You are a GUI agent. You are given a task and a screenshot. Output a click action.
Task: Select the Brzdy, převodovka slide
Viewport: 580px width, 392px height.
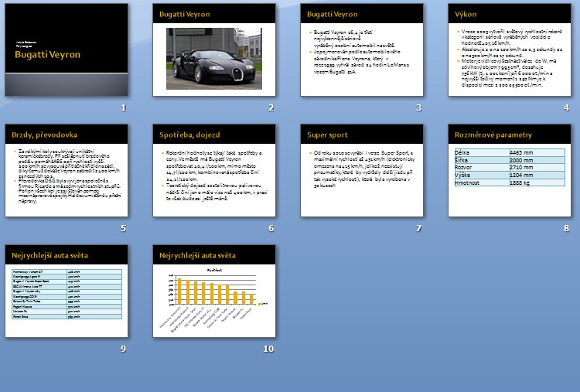67,170
